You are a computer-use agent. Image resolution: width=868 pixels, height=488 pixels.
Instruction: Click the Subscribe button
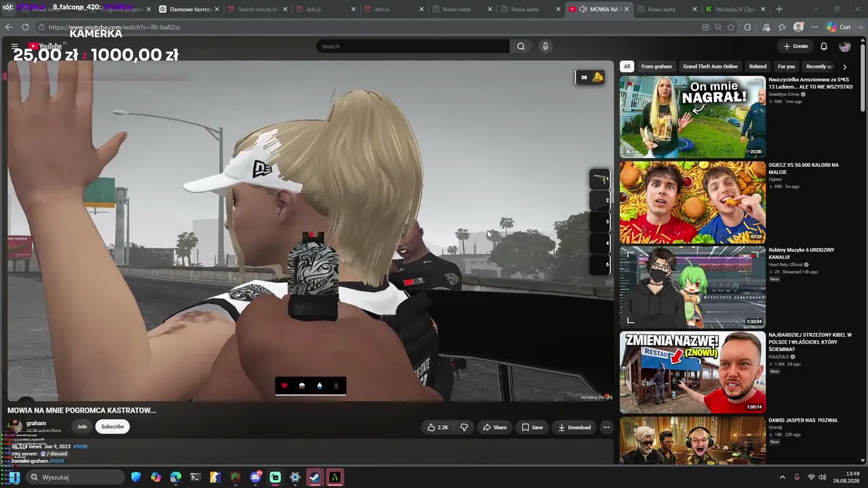[113, 426]
